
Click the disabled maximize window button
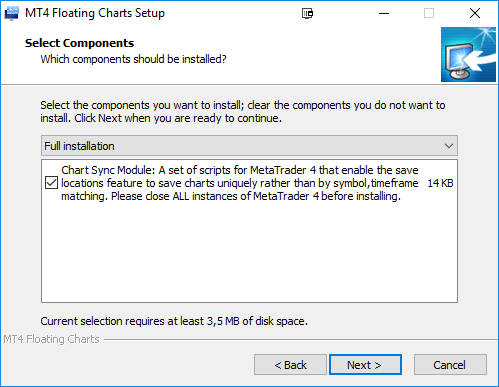(429, 14)
